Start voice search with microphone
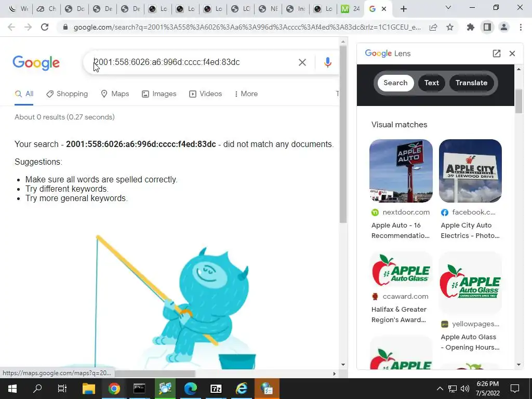532x399 pixels. pos(327,62)
